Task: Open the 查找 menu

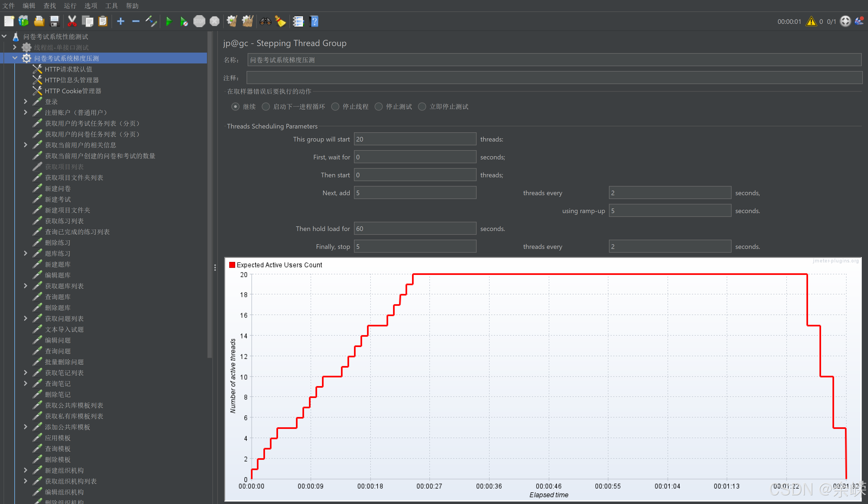Action: pos(50,6)
